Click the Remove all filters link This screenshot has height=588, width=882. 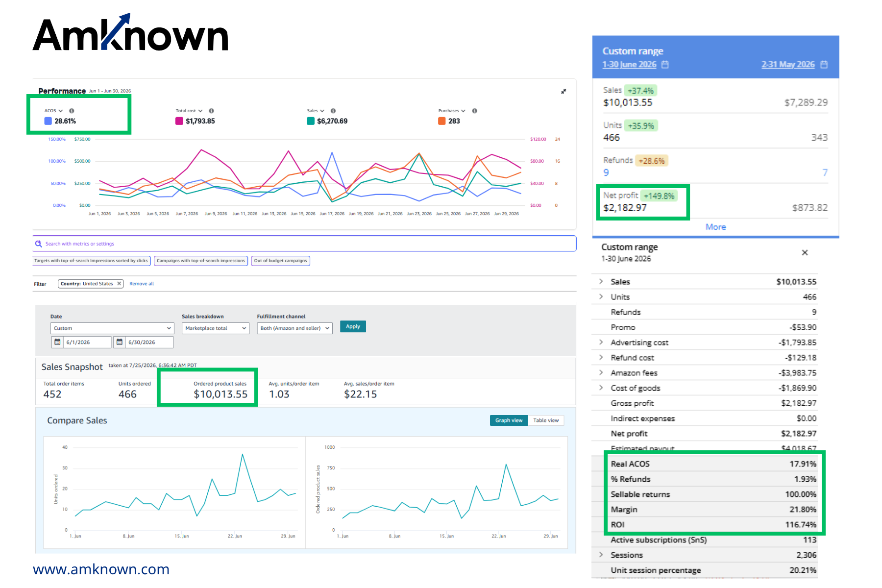tap(142, 284)
